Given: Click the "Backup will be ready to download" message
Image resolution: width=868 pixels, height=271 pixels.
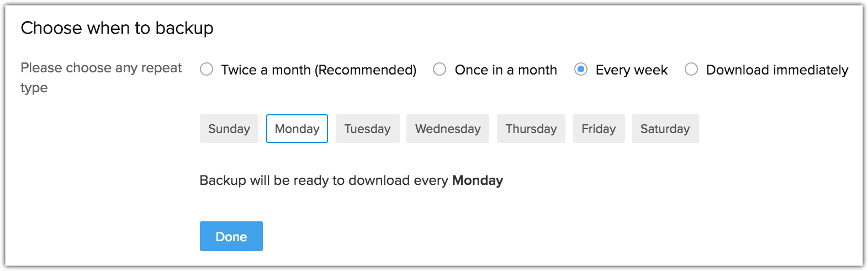Looking at the screenshot, I should 325,180.
